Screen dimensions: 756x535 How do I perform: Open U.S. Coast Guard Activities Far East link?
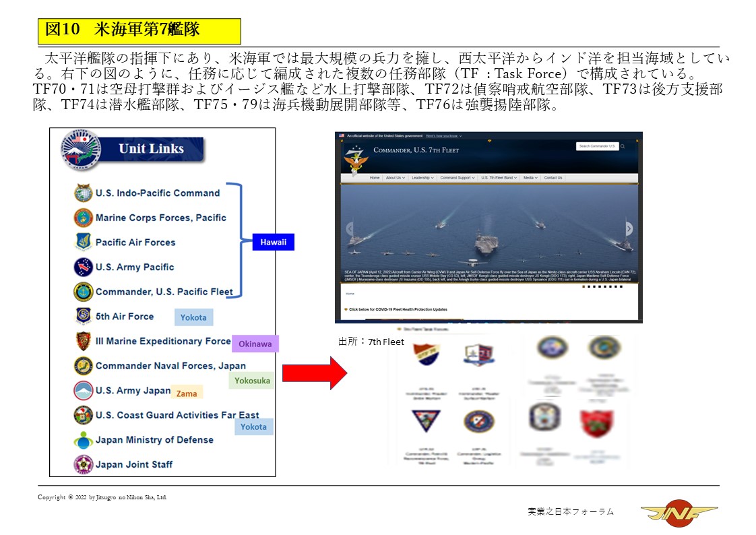pos(177,416)
